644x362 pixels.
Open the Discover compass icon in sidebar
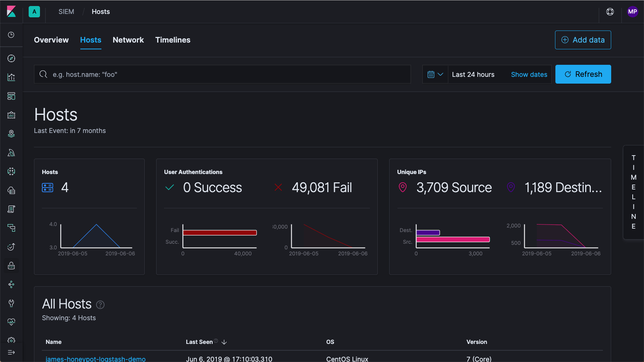pos(11,58)
